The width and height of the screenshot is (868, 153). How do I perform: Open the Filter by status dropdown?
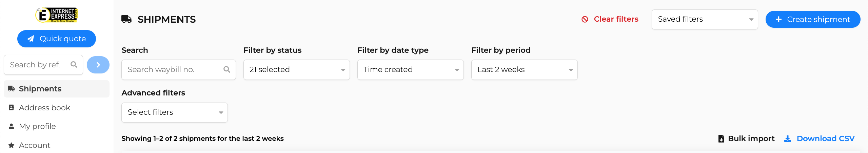click(297, 70)
